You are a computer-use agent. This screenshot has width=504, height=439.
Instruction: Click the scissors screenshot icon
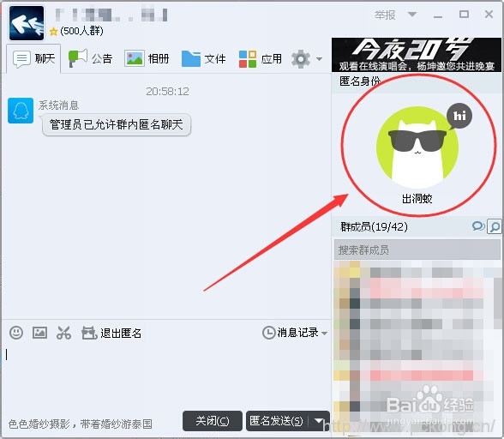coord(63,333)
